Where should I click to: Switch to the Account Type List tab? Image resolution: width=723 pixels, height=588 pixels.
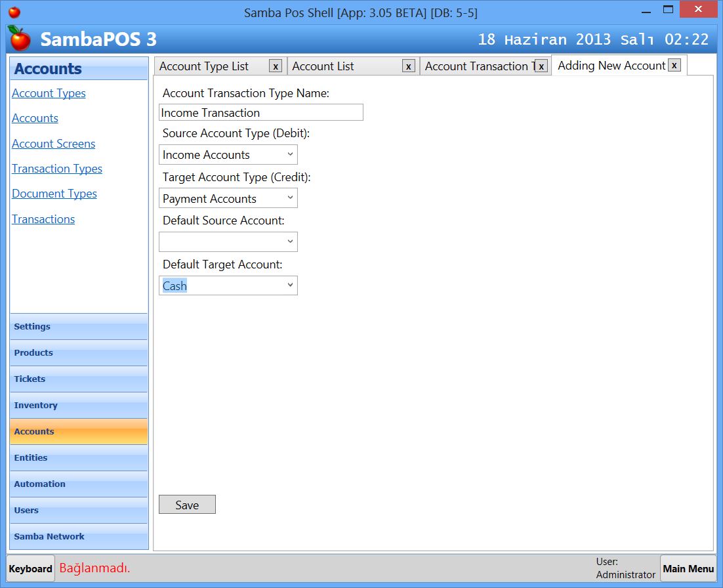205,66
